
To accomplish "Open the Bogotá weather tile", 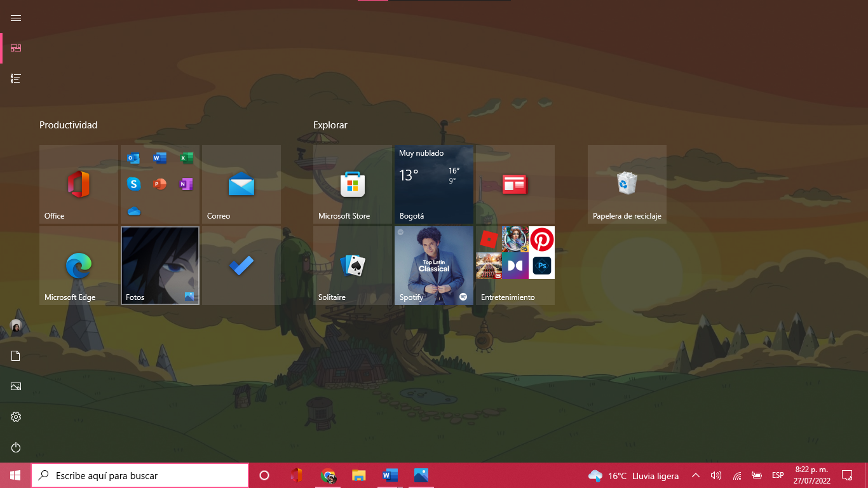I will (x=434, y=184).
